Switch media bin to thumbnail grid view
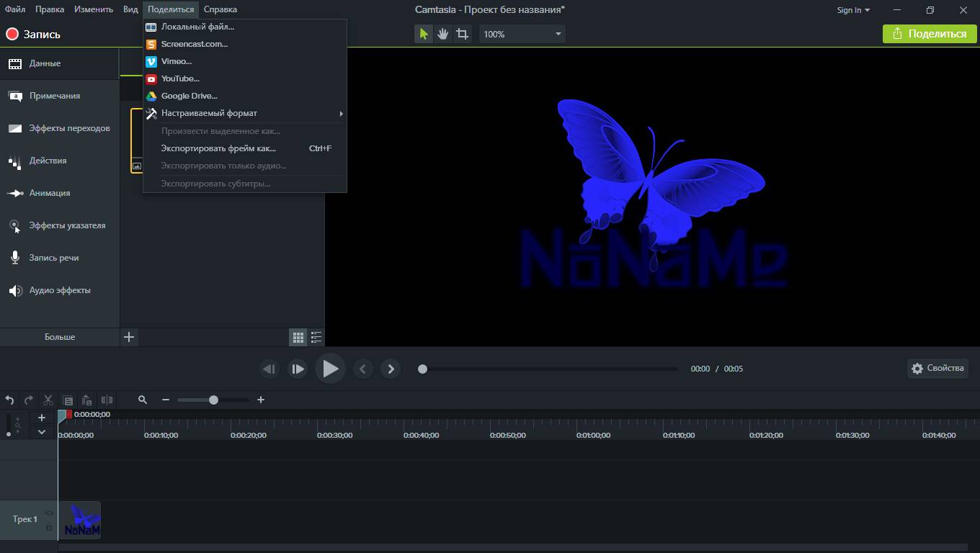The height and width of the screenshot is (553, 980). (297, 337)
